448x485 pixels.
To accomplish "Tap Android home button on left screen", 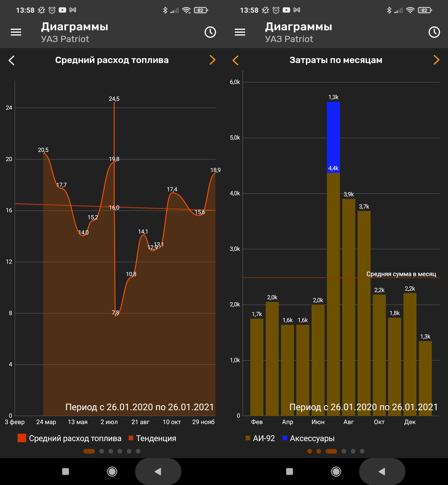I will click(x=112, y=471).
